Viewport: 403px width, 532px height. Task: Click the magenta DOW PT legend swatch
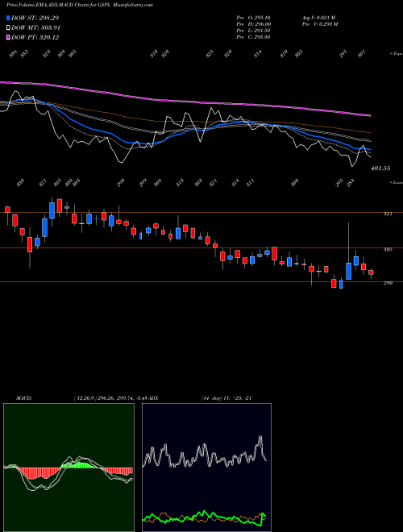point(8,37)
